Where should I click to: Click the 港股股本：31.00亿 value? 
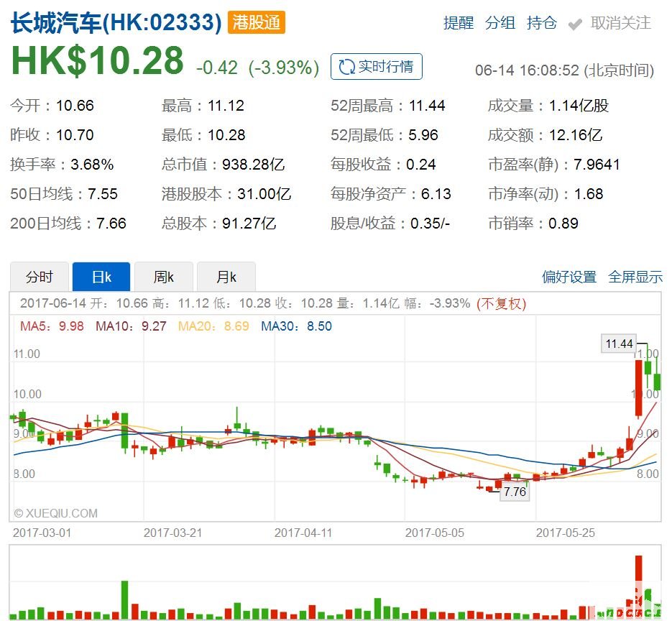(x=226, y=194)
